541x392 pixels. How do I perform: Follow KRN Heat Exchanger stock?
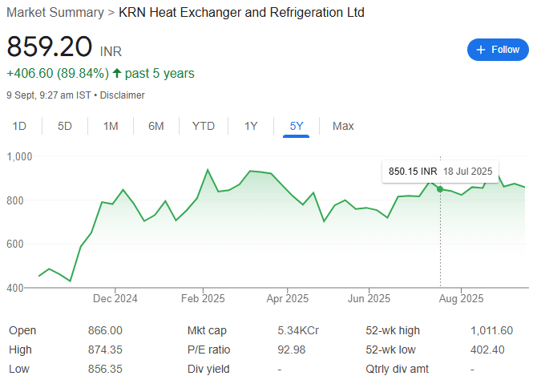[x=498, y=50]
